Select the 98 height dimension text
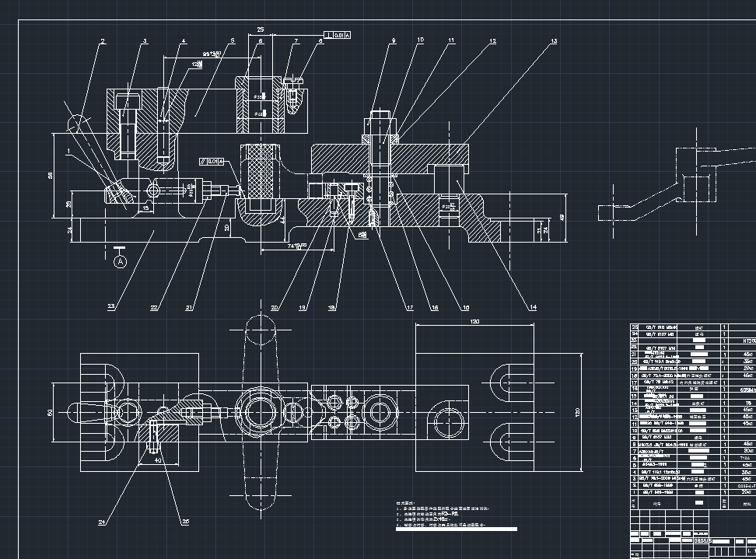The height and width of the screenshot is (559, 756). point(50,176)
